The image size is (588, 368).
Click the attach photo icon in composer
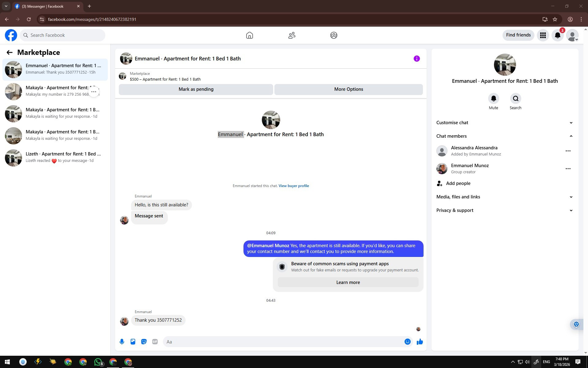[x=133, y=342]
